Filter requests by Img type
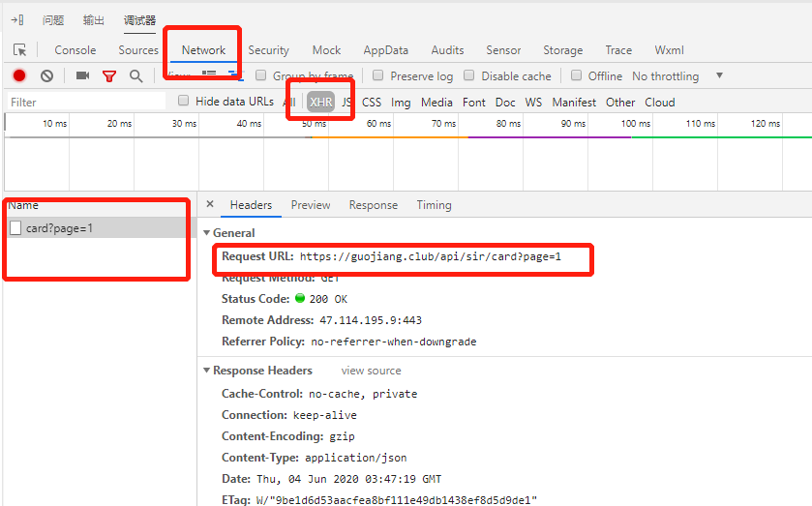The width and height of the screenshot is (812, 506). 401,103
